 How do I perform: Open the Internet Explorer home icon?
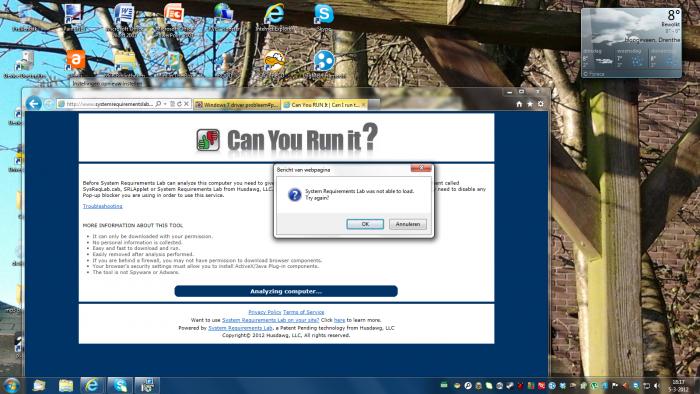coord(519,104)
